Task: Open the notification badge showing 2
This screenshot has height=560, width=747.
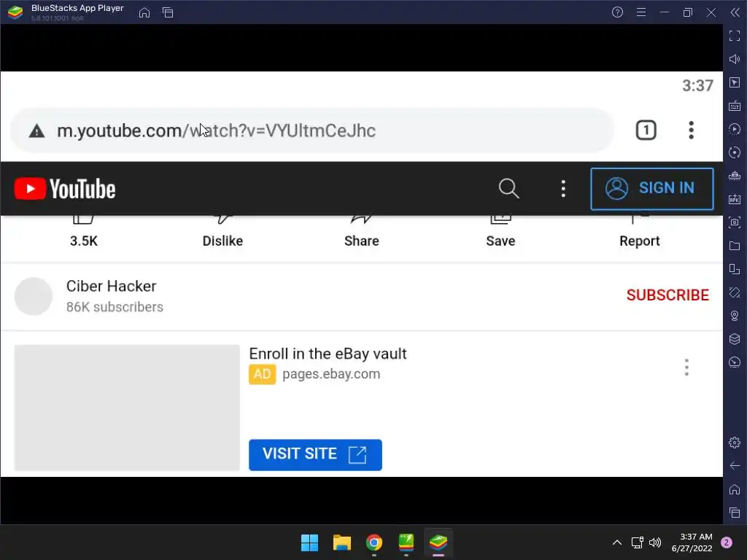Action: (x=727, y=542)
